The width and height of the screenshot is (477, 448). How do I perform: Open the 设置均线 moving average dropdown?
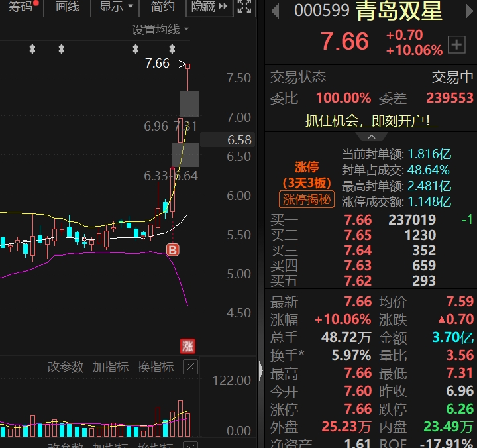coord(160,30)
